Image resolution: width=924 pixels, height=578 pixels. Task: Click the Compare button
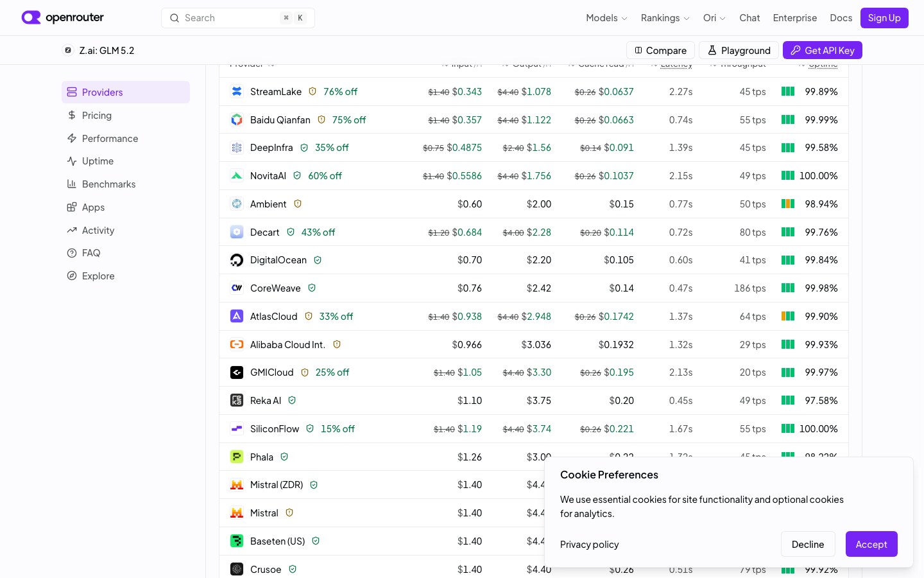(660, 50)
